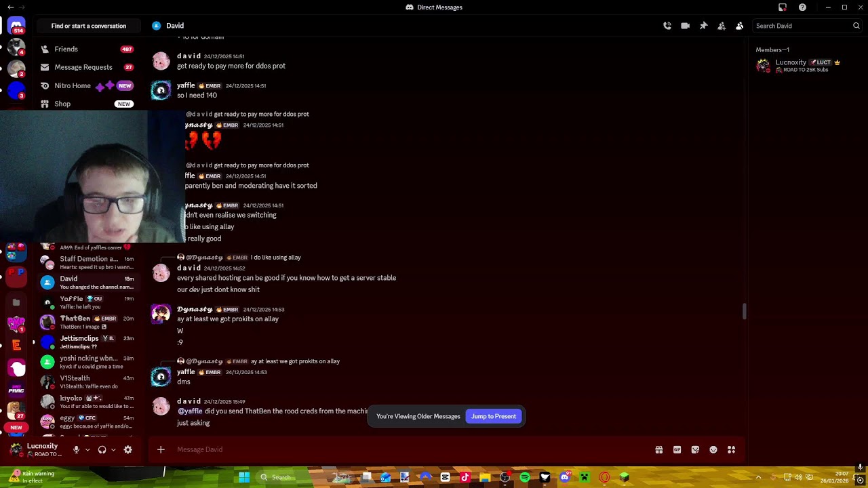Open the emoji picker
Viewport: 868px width, 488px height.
pos(713,449)
